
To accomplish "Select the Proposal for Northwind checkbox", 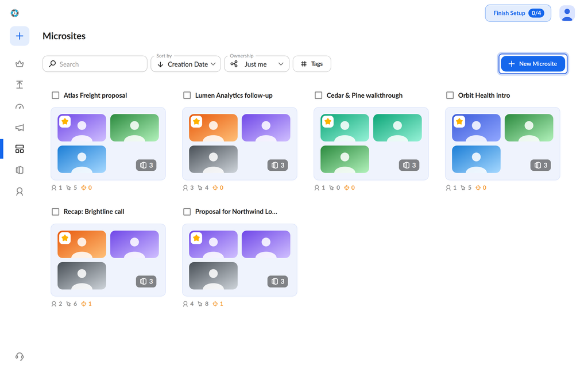I will tap(187, 212).
